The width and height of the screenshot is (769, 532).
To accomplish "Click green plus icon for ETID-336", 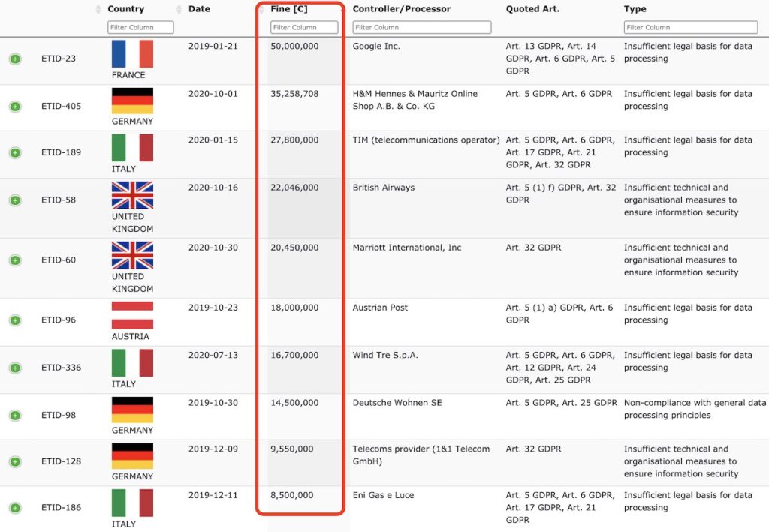I will (15, 368).
